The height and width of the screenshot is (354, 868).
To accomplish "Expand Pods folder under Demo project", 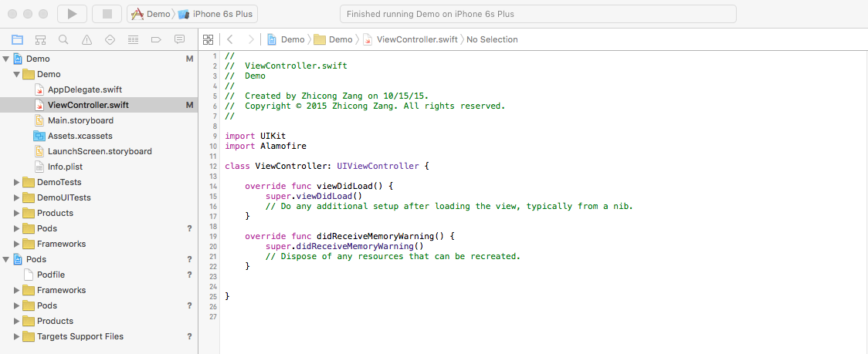I will point(17,228).
